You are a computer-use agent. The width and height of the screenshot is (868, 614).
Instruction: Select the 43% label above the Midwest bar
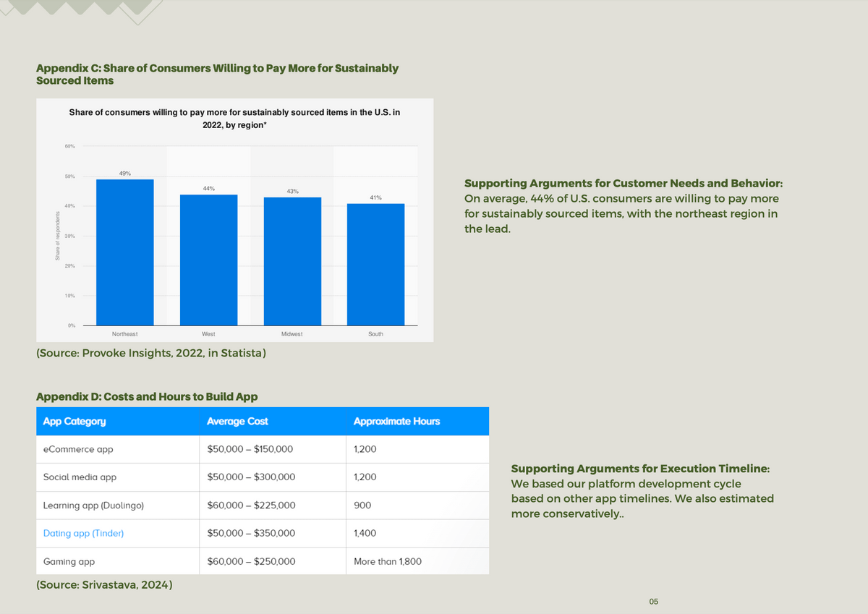pos(293,191)
